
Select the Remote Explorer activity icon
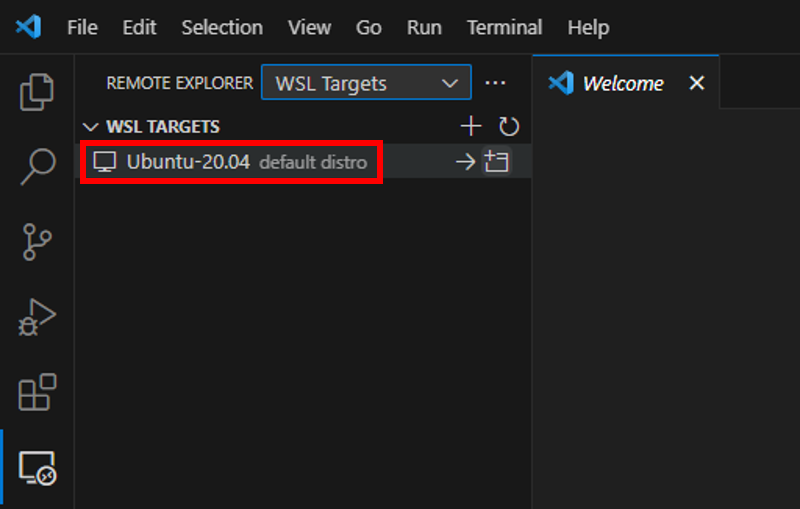pyautogui.click(x=37, y=468)
